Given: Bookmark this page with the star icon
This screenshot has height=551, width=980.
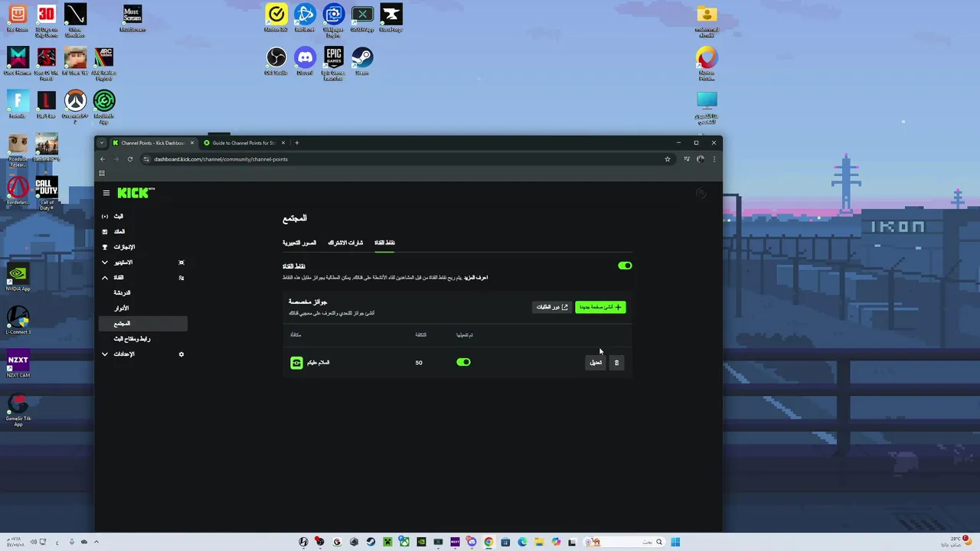Looking at the screenshot, I should (x=668, y=159).
